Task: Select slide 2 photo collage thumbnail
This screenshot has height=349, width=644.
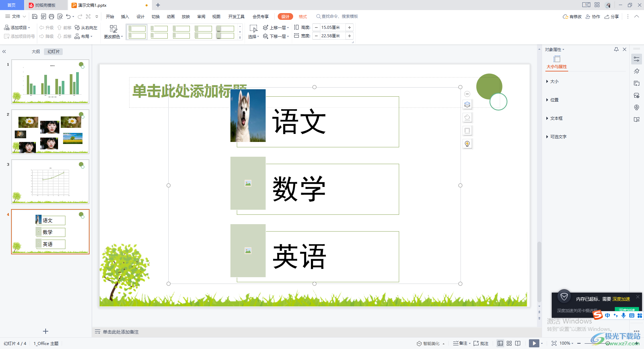Action: pyautogui.click(x=50, y=132)
